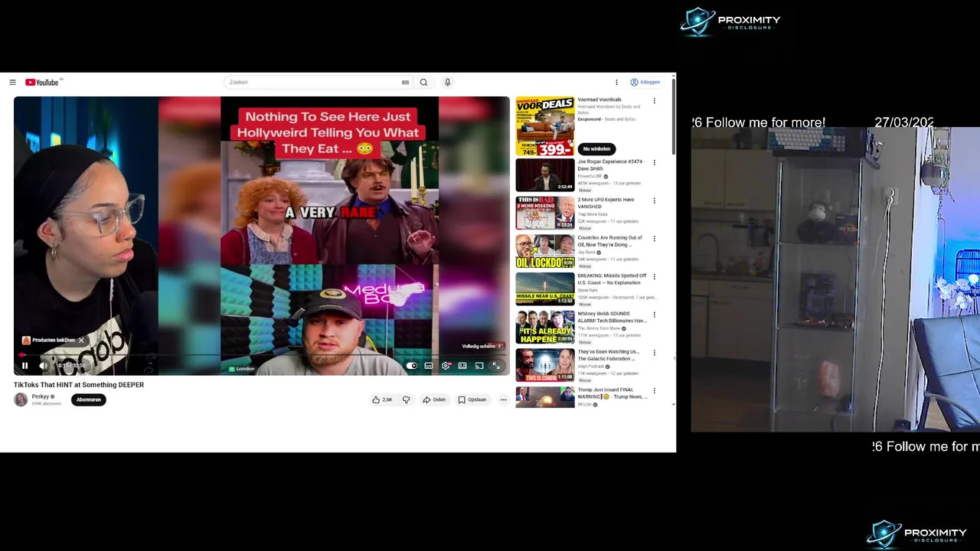Open the BREAKING: Missile Spotted video title

(x=612, y=279)
